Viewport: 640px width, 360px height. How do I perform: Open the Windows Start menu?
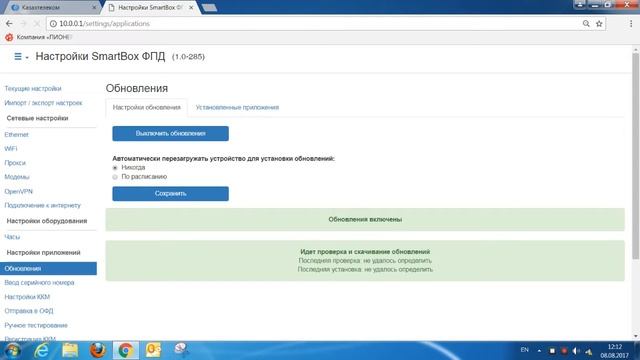click(12, 351)
